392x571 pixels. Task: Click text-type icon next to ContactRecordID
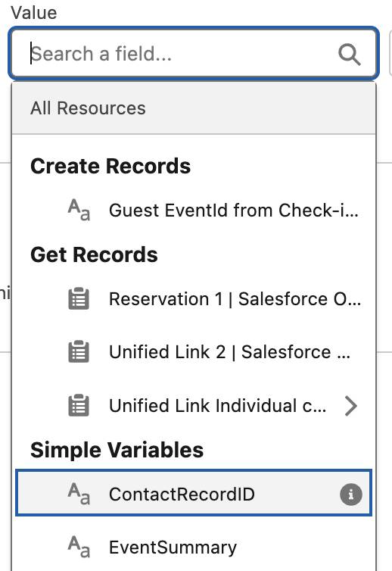79,495
